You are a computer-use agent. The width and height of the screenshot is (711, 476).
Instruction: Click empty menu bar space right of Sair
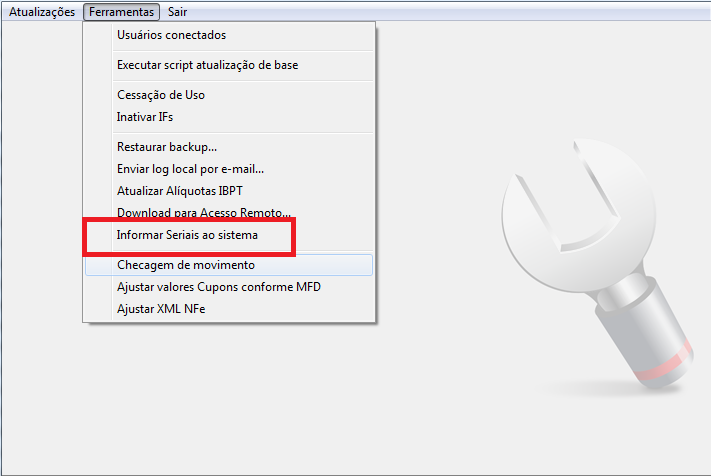pyautogui.click(x=450, y=12)
